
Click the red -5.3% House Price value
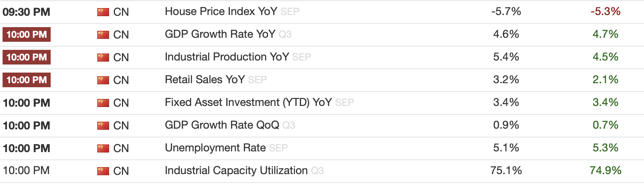pyautogui.click(x=605, y=12)
